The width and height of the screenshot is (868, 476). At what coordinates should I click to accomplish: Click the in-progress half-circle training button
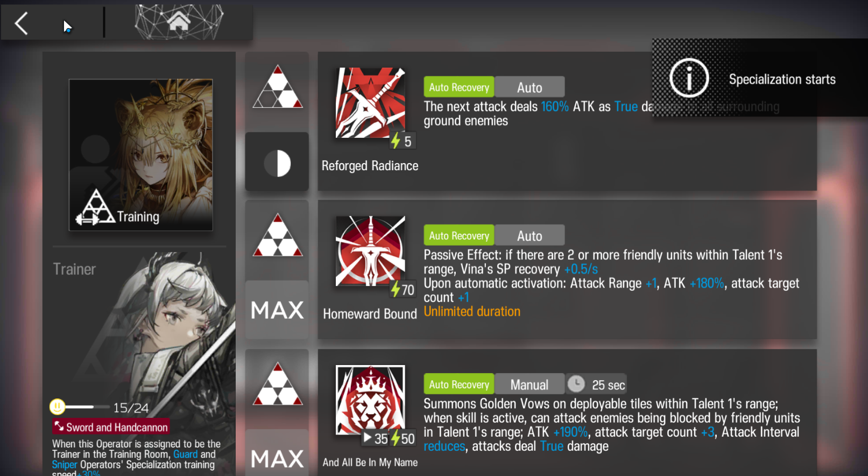pyautogui.click(x=277, y=162)
